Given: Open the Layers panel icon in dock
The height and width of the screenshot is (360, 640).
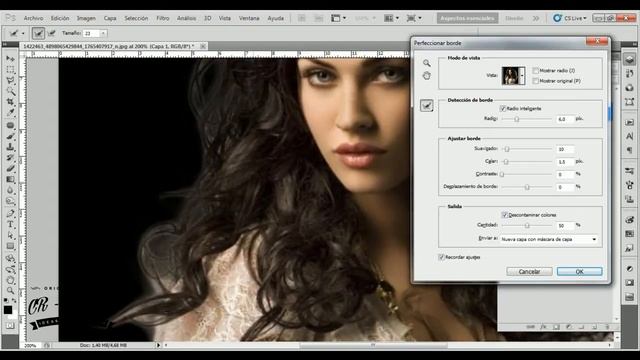Looking at the screenshot, I should 629,60.
